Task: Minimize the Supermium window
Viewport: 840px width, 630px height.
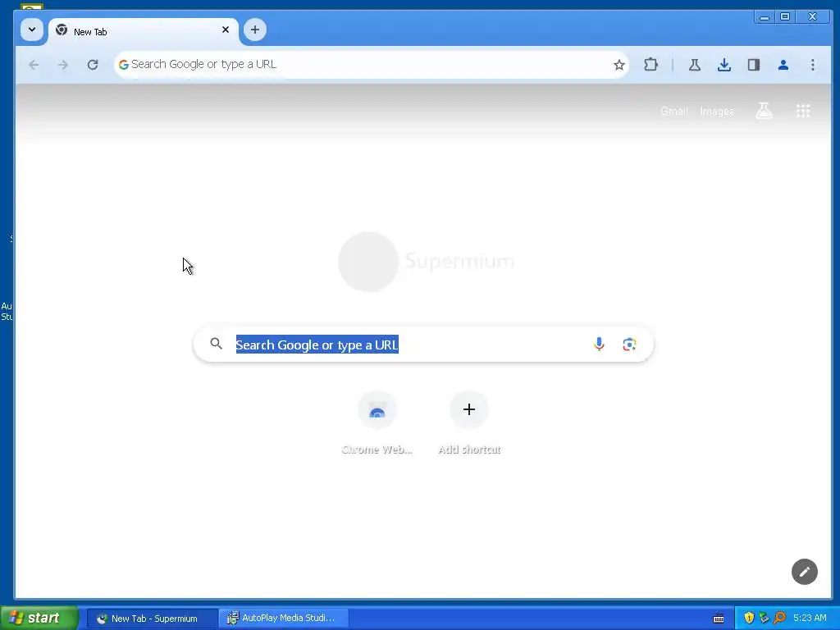Action: pyautogui.click(x=765, y=17)
